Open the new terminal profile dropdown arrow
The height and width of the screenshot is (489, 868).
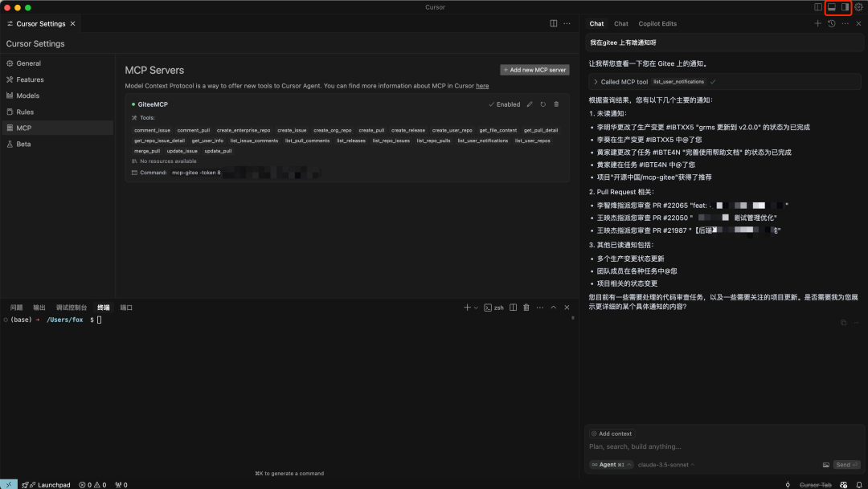point(476,308)
